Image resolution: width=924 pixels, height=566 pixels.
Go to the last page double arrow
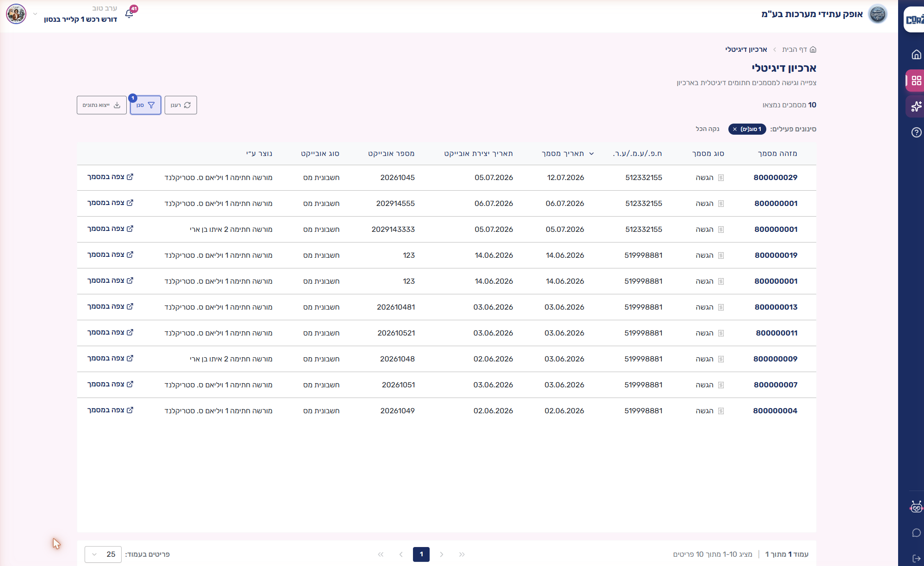pyautogui.click(x=381, y=554)
